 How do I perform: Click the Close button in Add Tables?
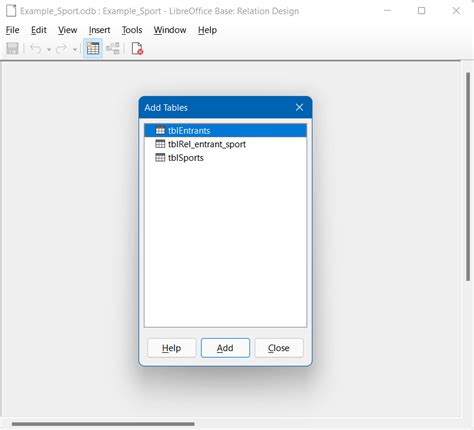(279, 348)
